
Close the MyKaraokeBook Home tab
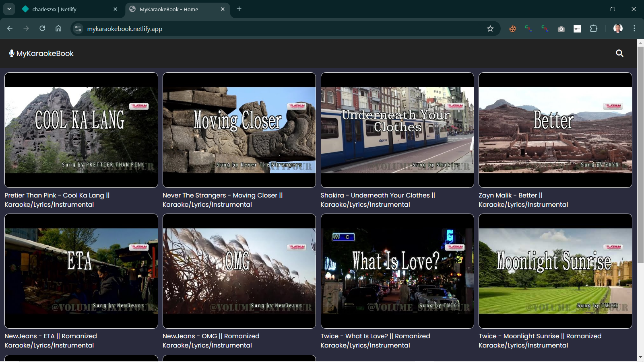pos(223,9)
